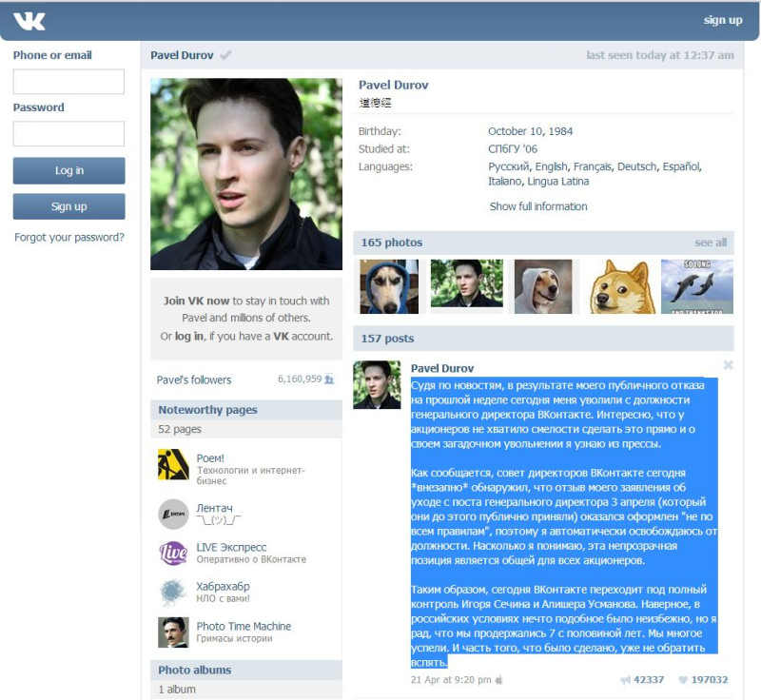Open the Лентач page link
The width and height of the screenshot is (761, 700).
point(215,508)
